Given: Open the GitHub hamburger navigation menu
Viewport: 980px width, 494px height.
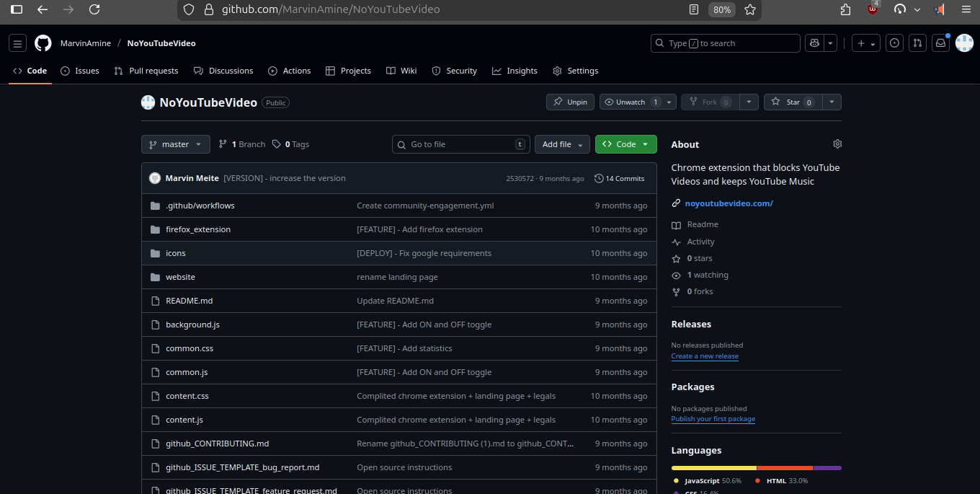Looking at the screenshot, I should (18, 43).
